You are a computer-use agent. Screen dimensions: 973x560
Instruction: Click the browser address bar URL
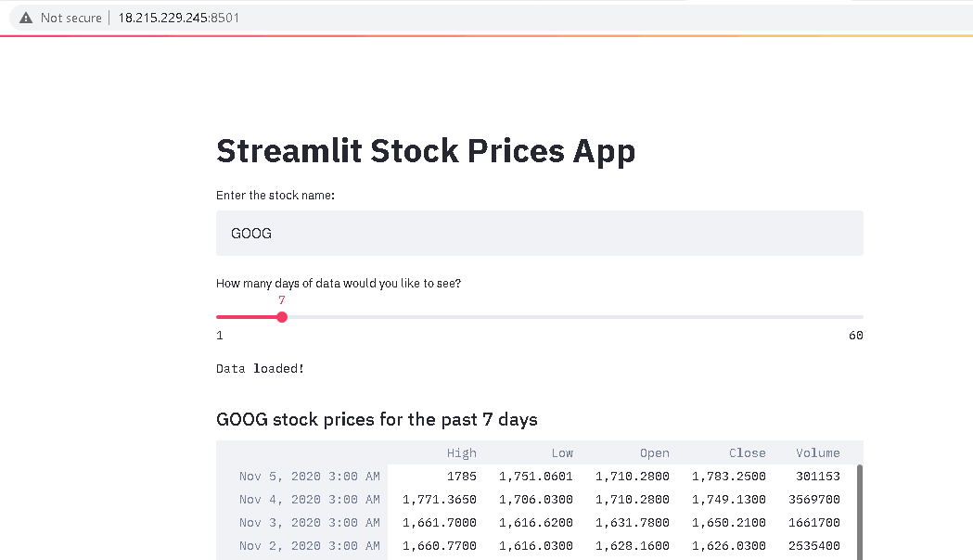pos(179,18)
